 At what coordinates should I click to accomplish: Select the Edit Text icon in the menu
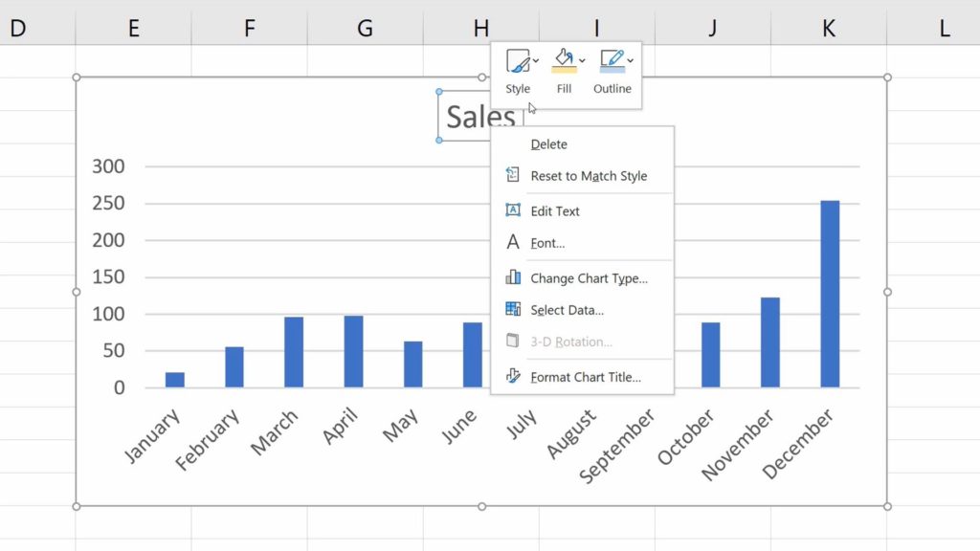pos(514,210)
